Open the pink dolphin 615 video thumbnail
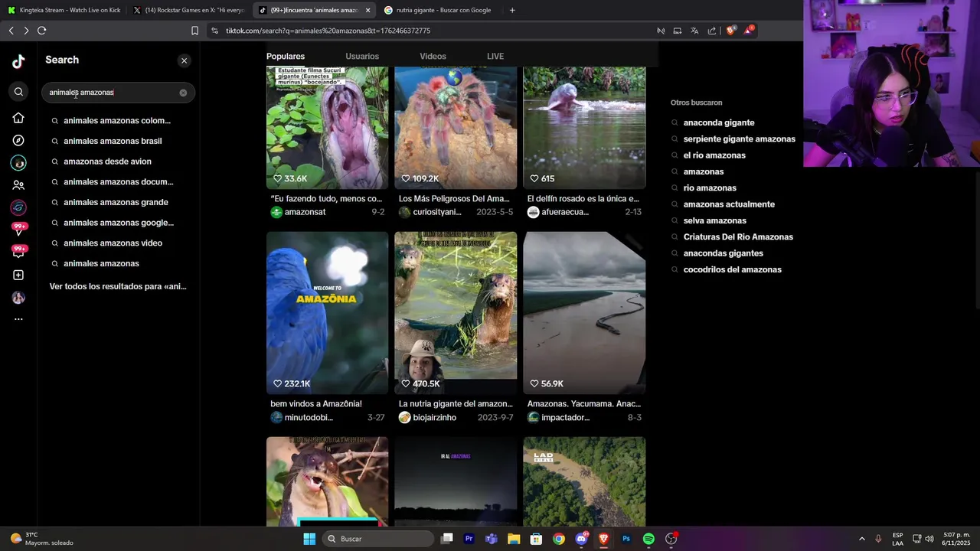980x551 pixels. tap(584, 127)
